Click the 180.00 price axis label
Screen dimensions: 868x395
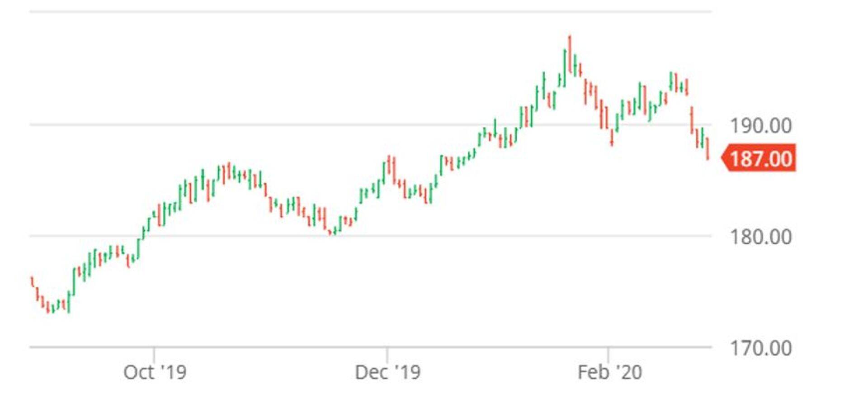[760, 237]
